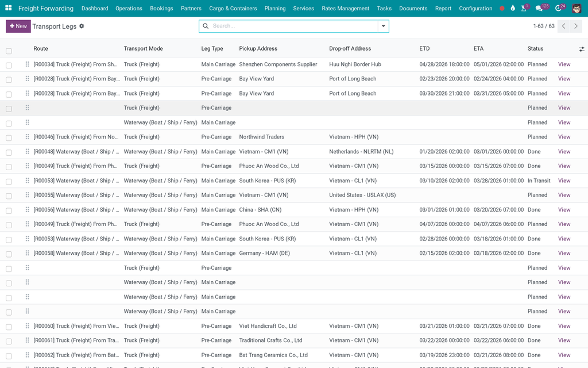Select checkbox for Northwind Traders row
Screen dimensions: 588x368
[x=9, y=138]
